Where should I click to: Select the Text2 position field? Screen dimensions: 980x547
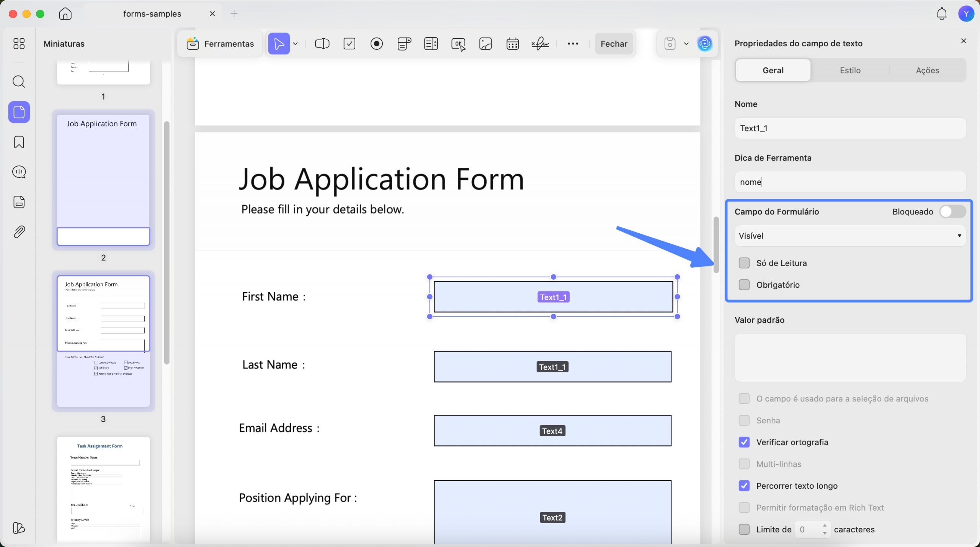click(x=552, y=513)
